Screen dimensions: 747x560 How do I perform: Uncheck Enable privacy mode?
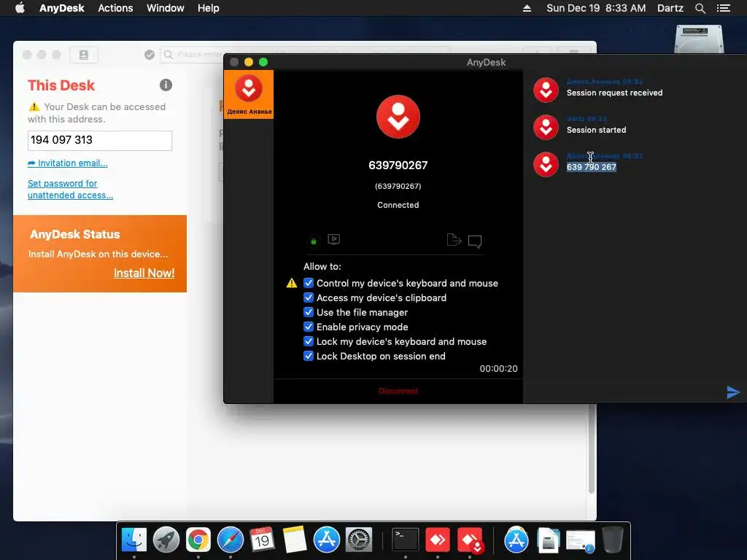click(309, 327)
